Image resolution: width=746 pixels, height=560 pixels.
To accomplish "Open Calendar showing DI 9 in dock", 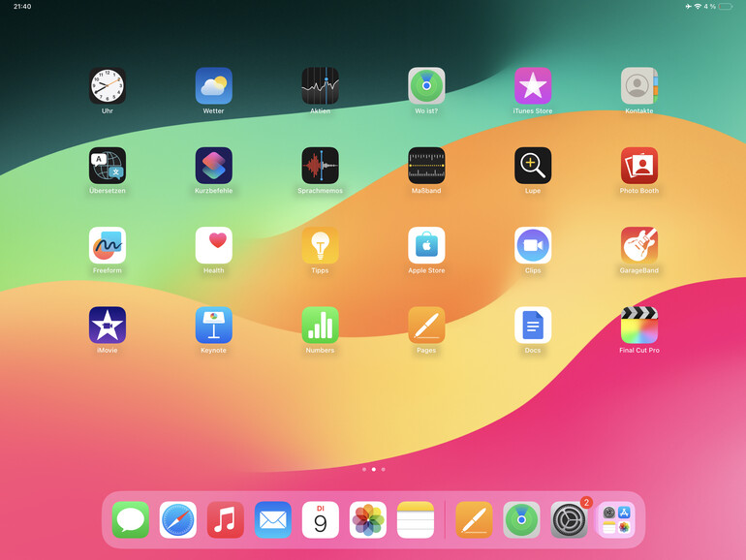I will pos(321,519).
